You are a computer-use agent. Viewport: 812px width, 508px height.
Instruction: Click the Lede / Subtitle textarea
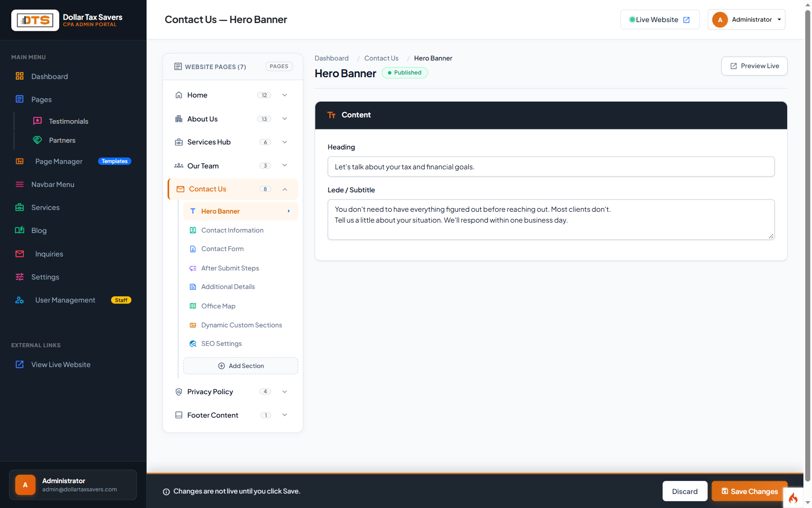551,219
